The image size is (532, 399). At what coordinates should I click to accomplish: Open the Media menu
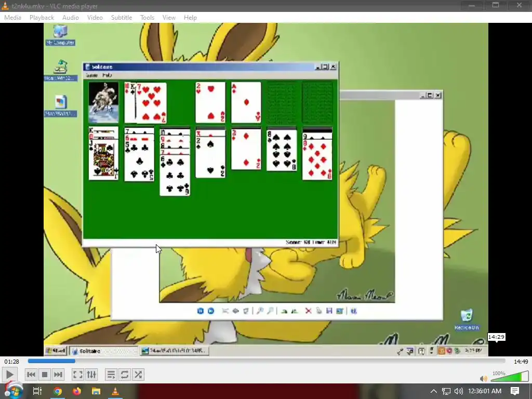pyautogui.click(x=13, y=18)
